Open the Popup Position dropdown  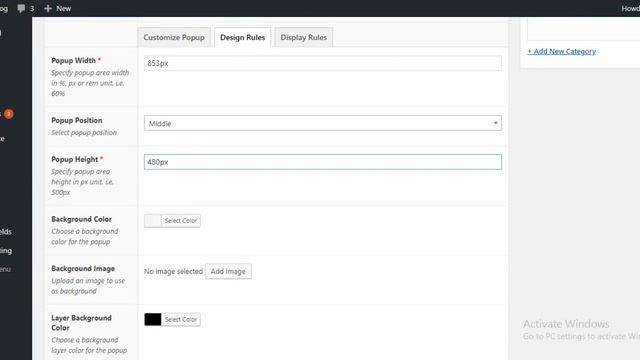[x=323, y=123]
